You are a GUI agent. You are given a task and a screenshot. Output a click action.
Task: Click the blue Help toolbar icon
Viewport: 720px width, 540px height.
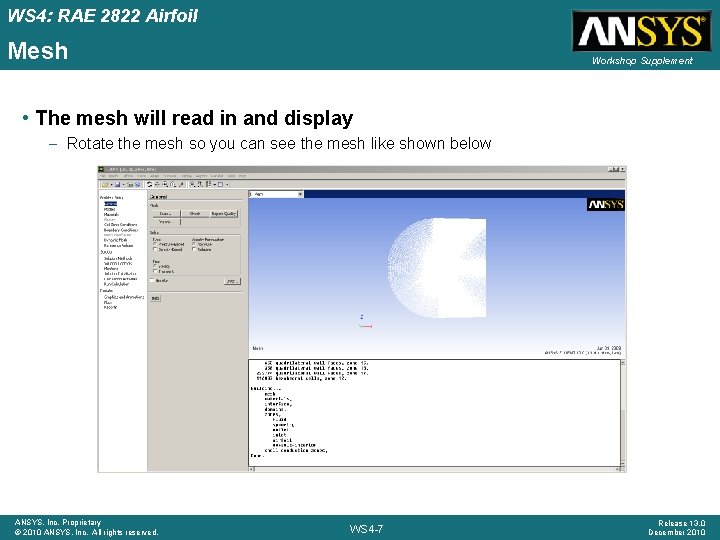[x=138, y=185]
